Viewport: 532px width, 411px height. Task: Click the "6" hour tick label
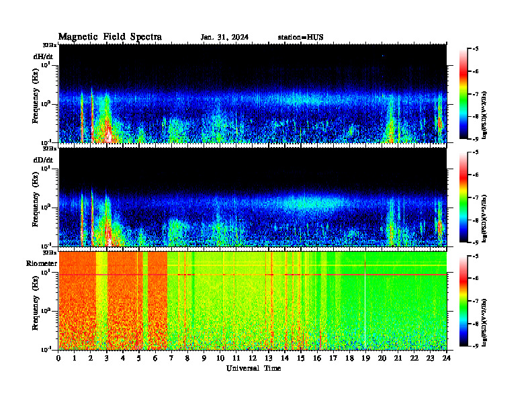(155, 358)
